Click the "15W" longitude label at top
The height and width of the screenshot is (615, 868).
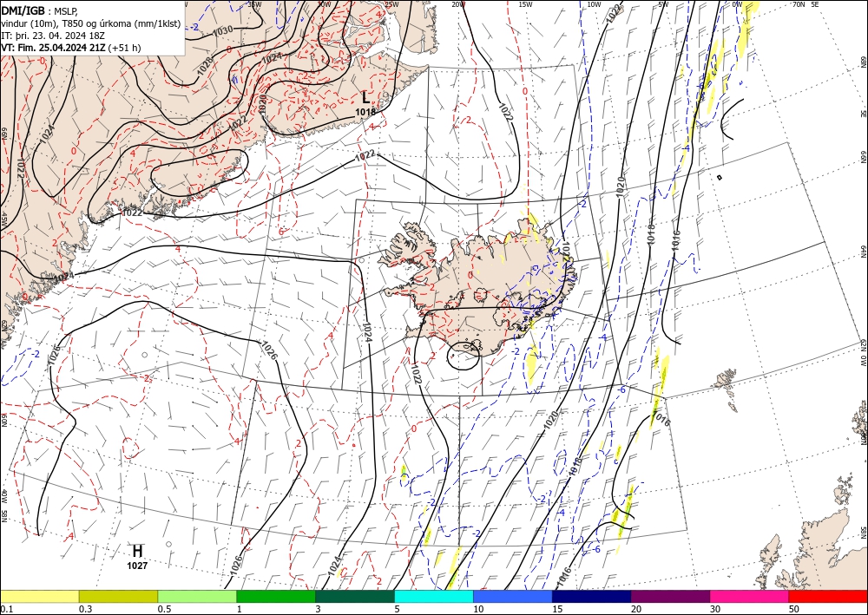(x=525, y=3)
